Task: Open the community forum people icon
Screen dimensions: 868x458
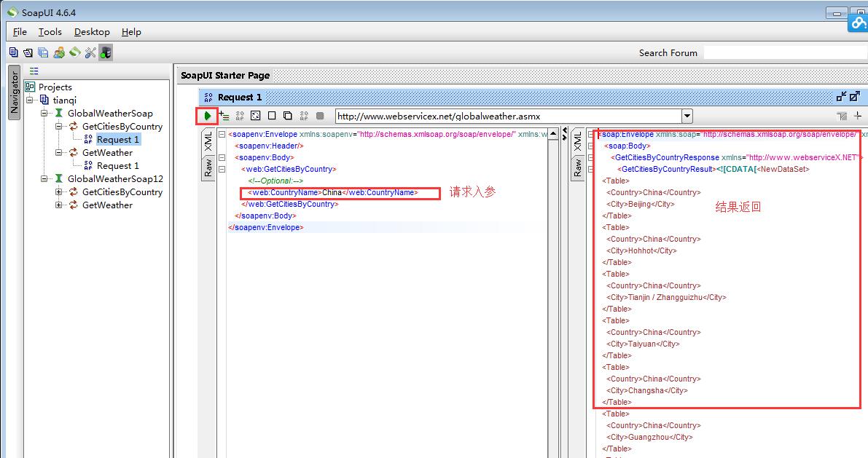Action: click(59, 52)
